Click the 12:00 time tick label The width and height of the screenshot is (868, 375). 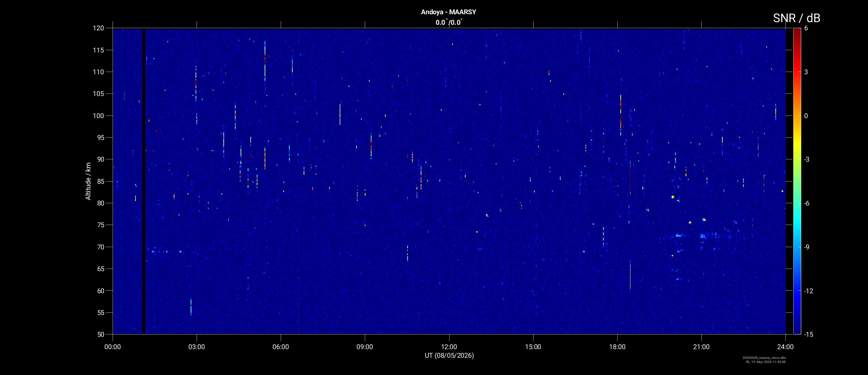449,347
